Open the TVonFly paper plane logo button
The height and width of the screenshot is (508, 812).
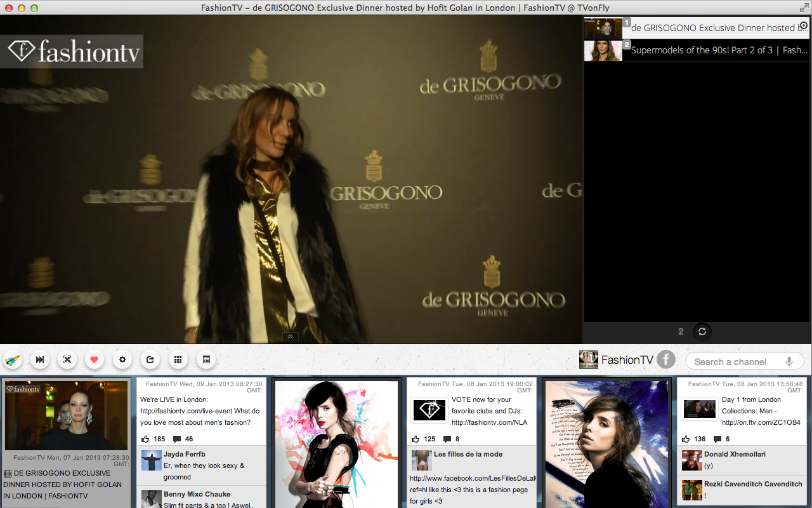pyautogui.click(x=13, y=360)
